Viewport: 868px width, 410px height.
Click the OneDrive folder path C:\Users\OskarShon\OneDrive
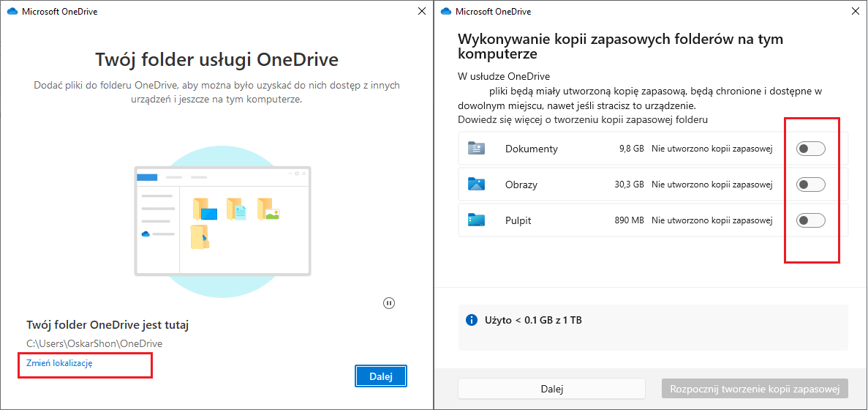[94, 344]
